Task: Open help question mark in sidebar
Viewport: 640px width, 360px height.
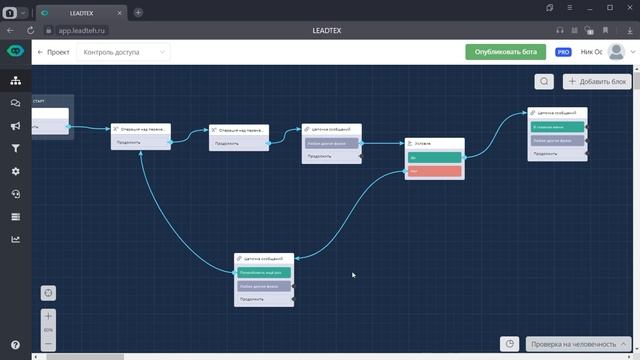Action: click(16, 345)
